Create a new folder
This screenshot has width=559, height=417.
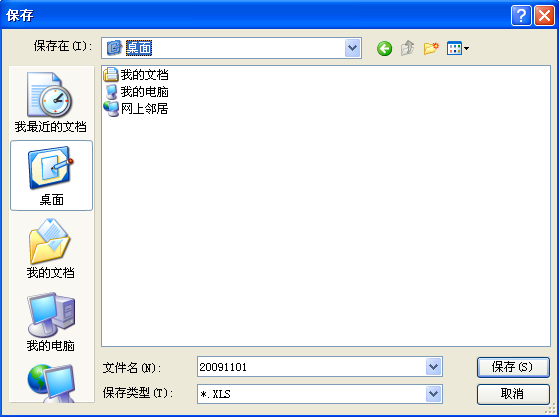431,48
